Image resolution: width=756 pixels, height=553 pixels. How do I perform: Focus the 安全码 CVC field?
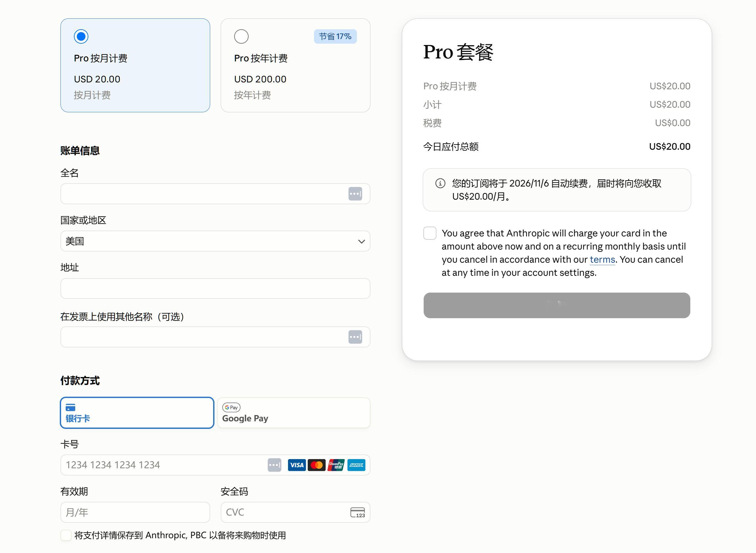pos(295,513)
